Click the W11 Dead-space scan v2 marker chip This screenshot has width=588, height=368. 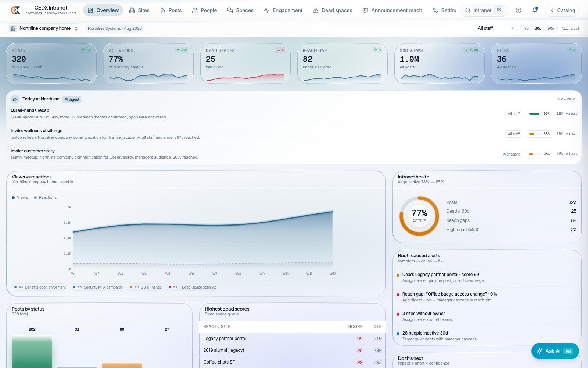pyautogui.click(x=193, y=287)
